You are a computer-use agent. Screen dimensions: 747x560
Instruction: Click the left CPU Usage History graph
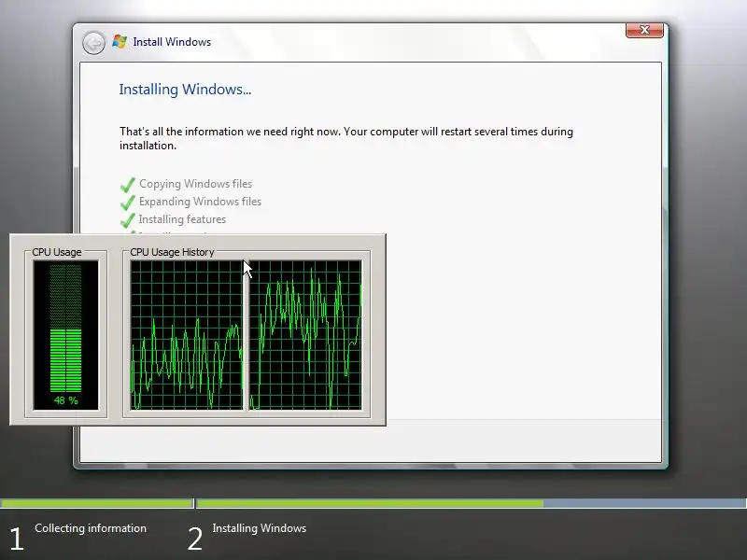187,335
